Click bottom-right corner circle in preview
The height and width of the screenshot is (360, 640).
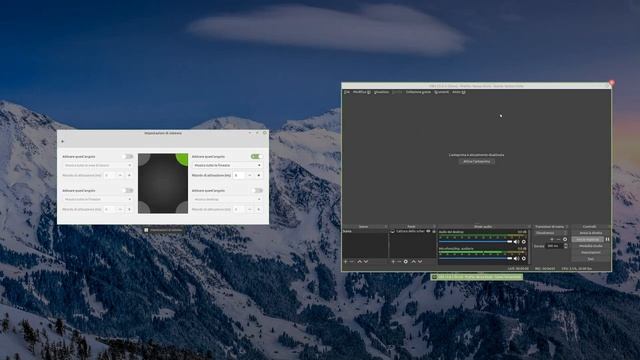(x=182, y=207)
